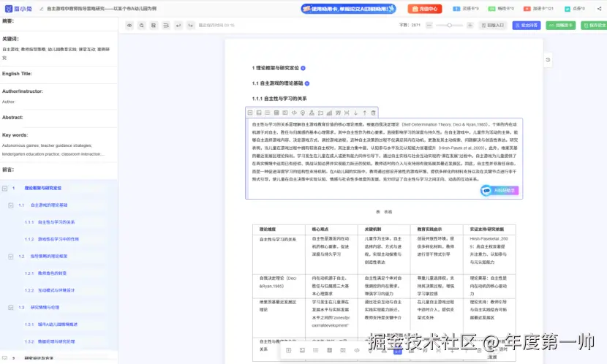Move the paragraph block down with the down arrow
607x364 pixels.
[x=355, y=113]
